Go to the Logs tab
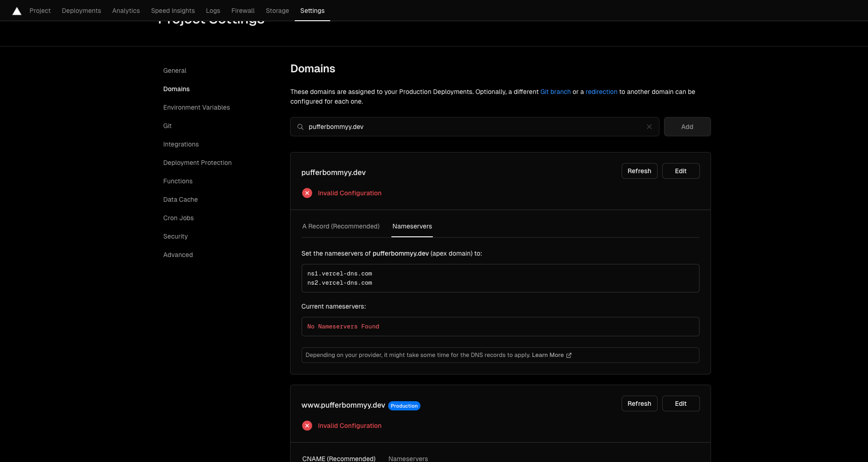 [213, 11]
